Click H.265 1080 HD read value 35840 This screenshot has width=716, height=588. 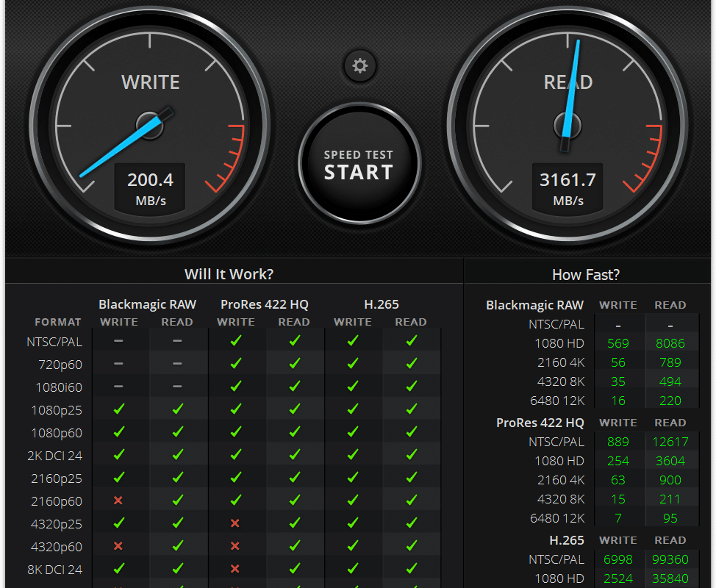670,579
